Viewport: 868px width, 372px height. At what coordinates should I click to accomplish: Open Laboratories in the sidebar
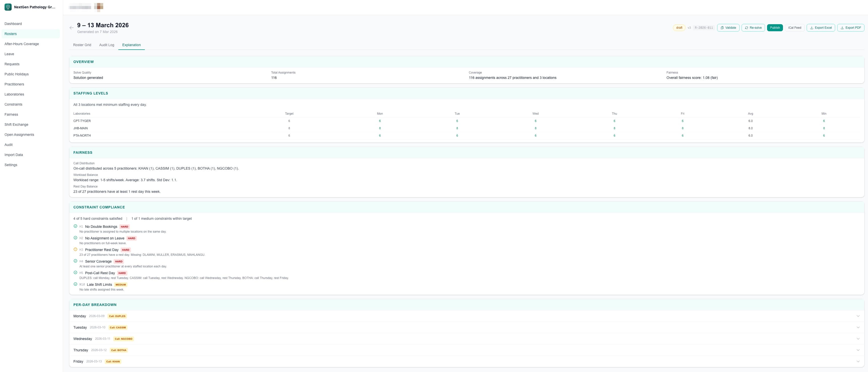31,95
